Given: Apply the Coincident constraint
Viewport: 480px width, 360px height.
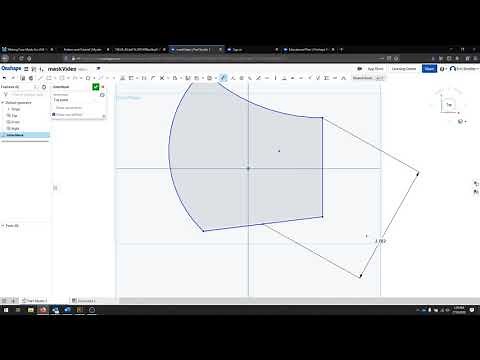Looking at the screenshot, I should coord(233,78).
